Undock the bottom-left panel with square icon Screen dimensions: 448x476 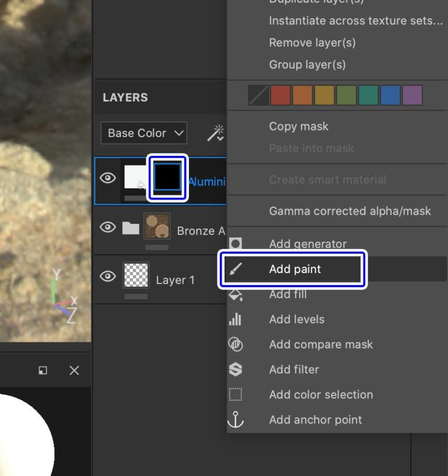(43, 370)
